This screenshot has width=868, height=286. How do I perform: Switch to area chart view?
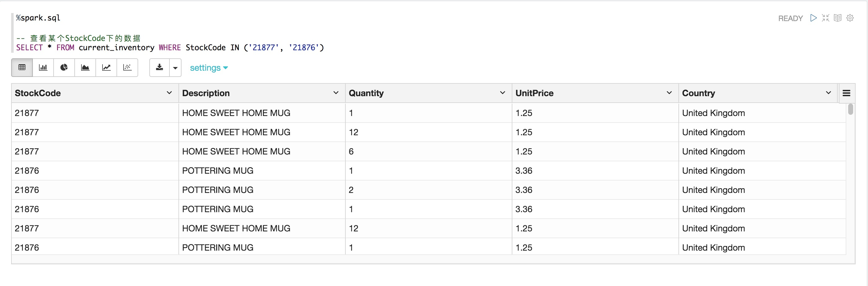(x=85, y=67)
